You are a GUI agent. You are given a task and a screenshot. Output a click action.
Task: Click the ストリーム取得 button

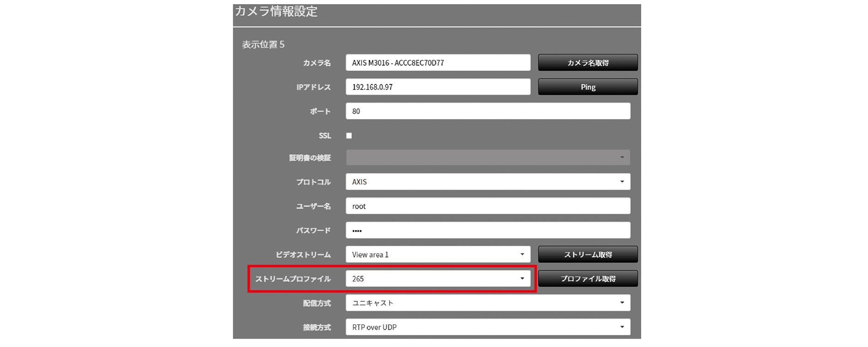tap(588, 254)
